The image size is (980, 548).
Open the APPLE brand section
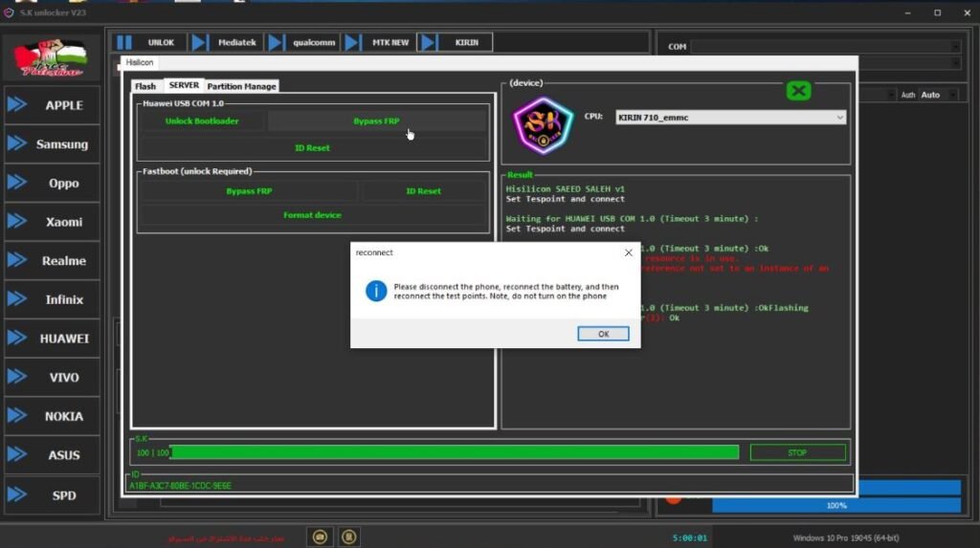coord(52,105)
